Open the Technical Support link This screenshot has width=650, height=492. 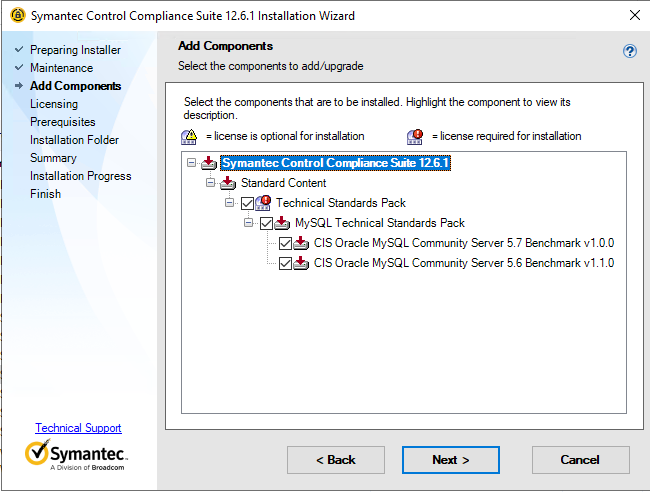pyautogui.click(x=78, y=428)
